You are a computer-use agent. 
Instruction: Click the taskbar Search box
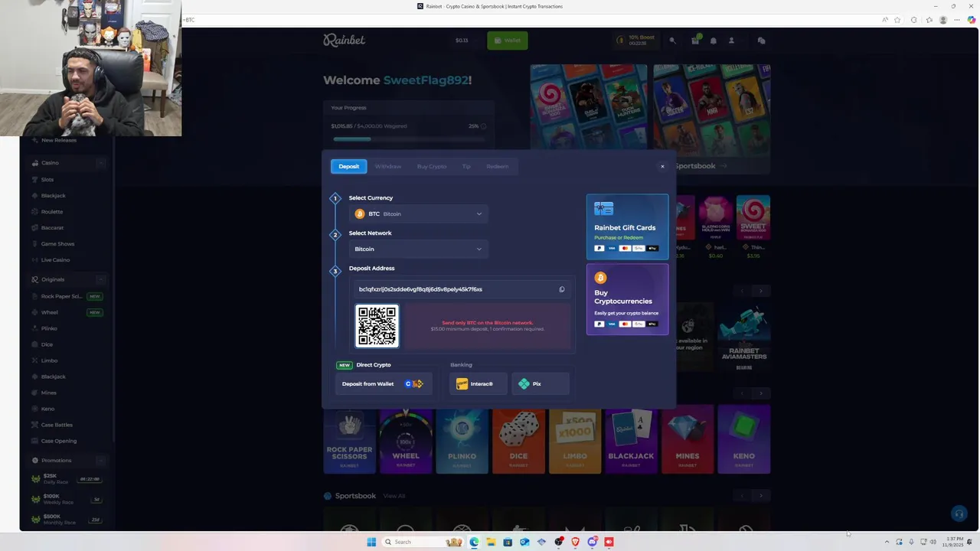[x=424, y=542]
